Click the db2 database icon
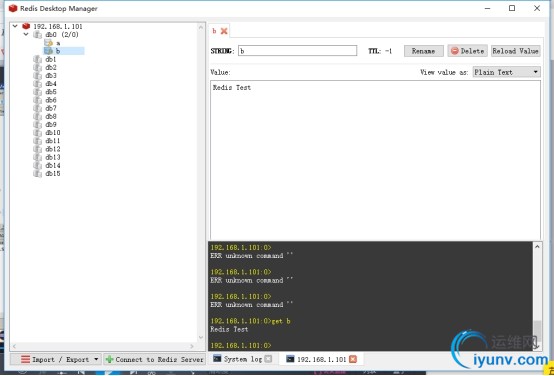The image size is (554, 376). click(x=37, y=67)
